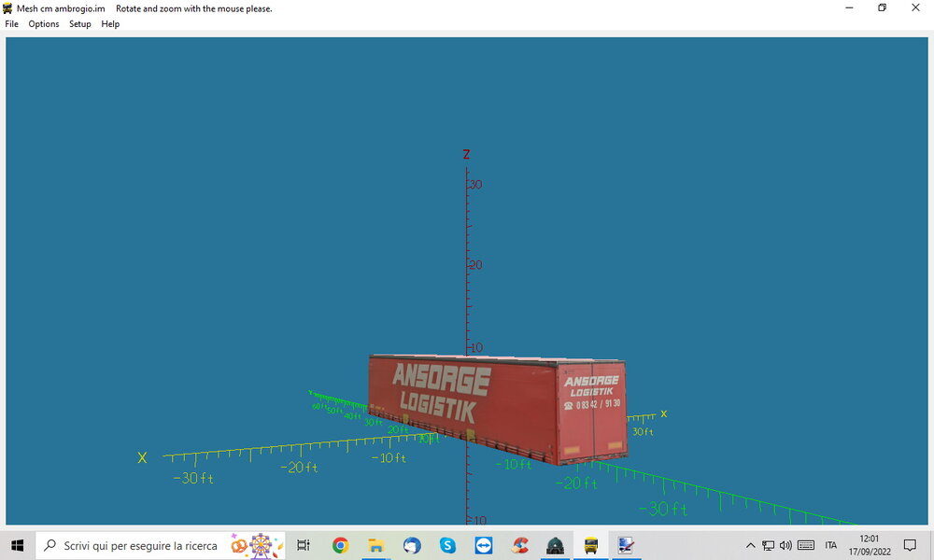This screenshot has width=934, height=560.
Task: Minimize the Mesh viewer window
Action: (x=849, y=7)
